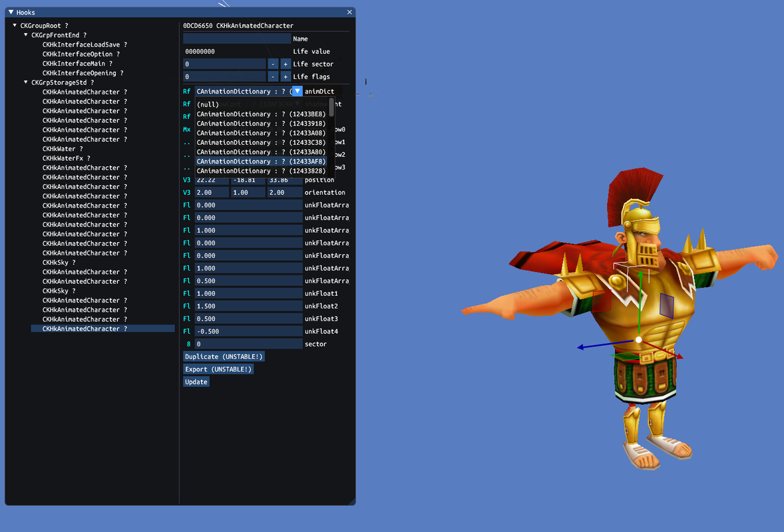
Task: Select CKHkInterfaceMain in the tree
Action: coord(77,63)
